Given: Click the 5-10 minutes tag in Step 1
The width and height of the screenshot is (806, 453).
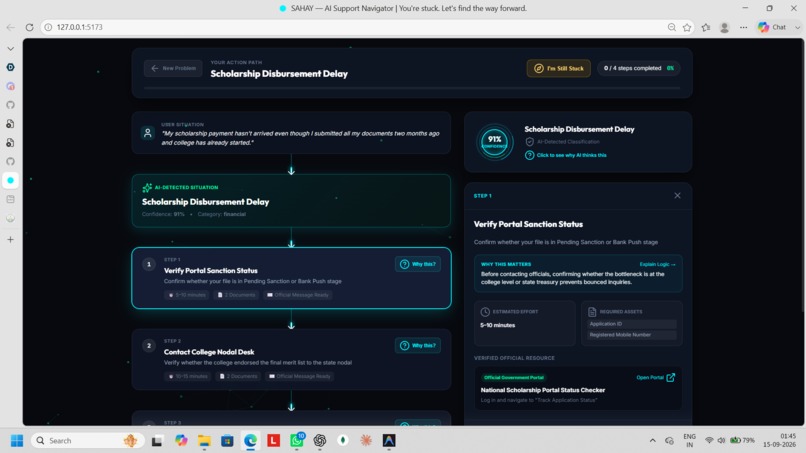Looking at the screenshot, I should pos(187,295).
